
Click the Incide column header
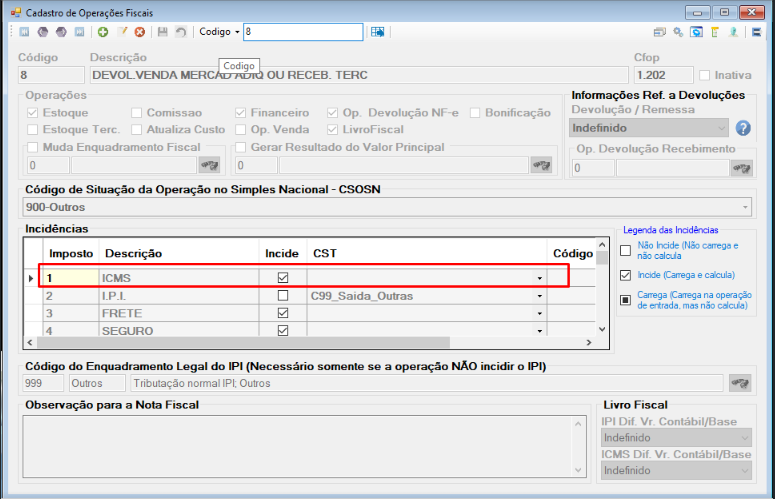click(x=283, y=253)
